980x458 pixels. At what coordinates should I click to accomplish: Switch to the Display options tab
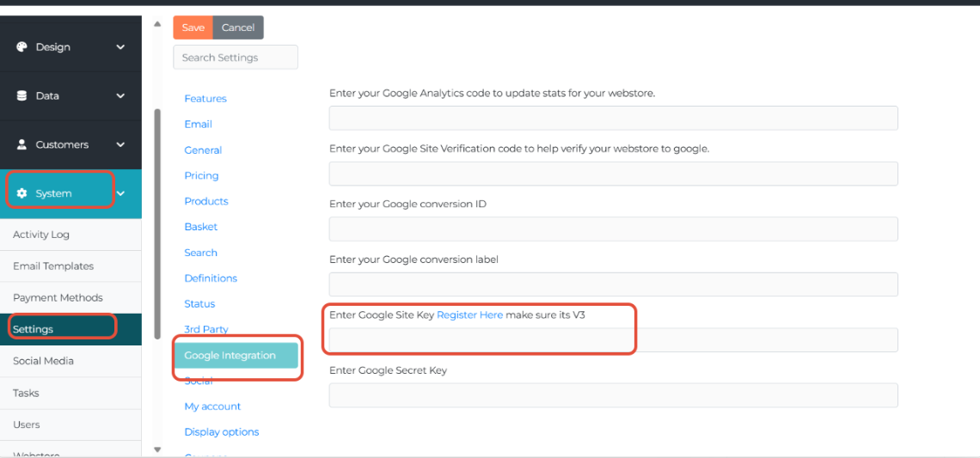(x=221, y=431)
